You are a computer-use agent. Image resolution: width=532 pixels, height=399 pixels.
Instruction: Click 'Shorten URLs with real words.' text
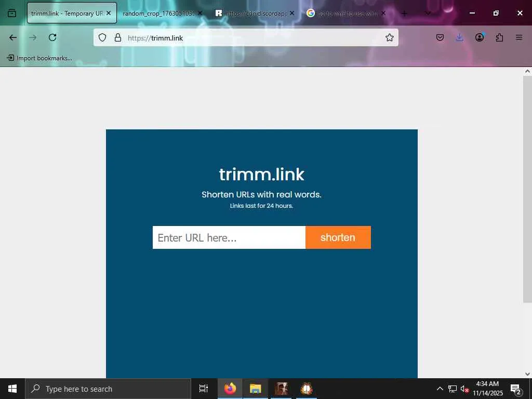click(262, 195)
